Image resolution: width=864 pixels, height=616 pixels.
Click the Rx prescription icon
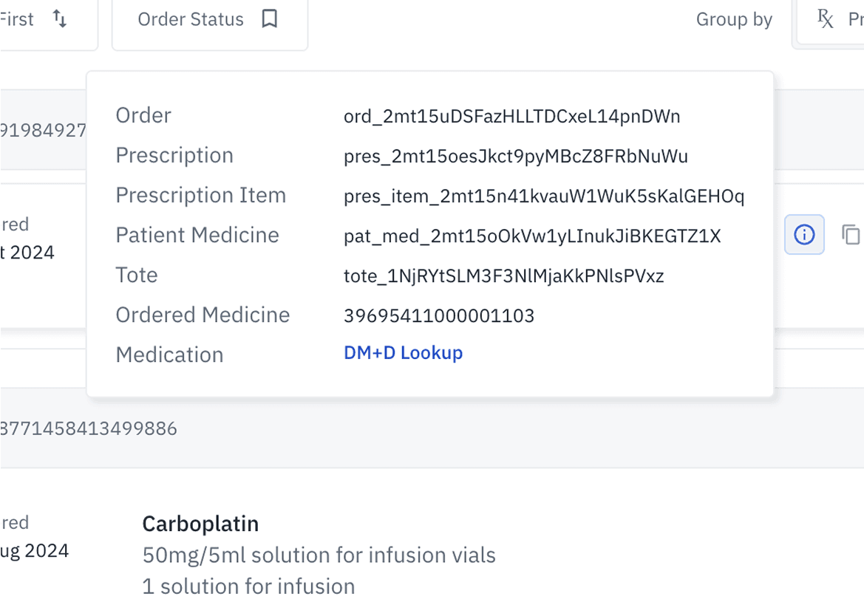click(825, 18)
